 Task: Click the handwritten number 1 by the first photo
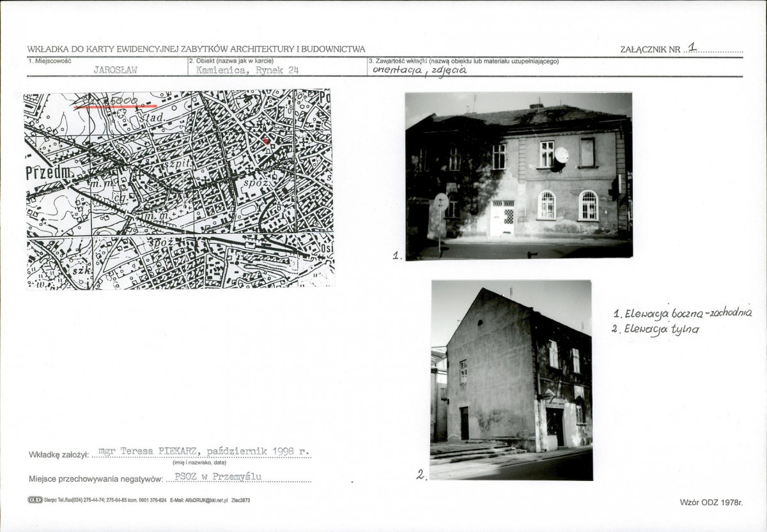pos(397,255)
